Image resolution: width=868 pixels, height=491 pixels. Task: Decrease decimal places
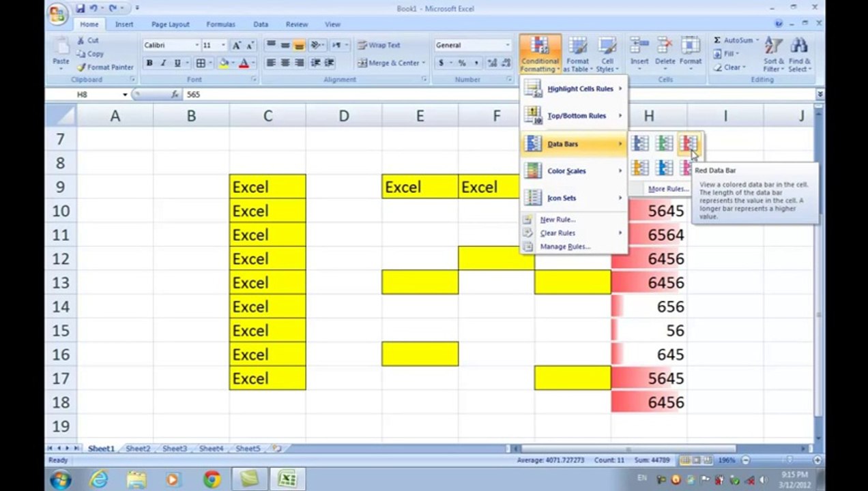[506, 63]
